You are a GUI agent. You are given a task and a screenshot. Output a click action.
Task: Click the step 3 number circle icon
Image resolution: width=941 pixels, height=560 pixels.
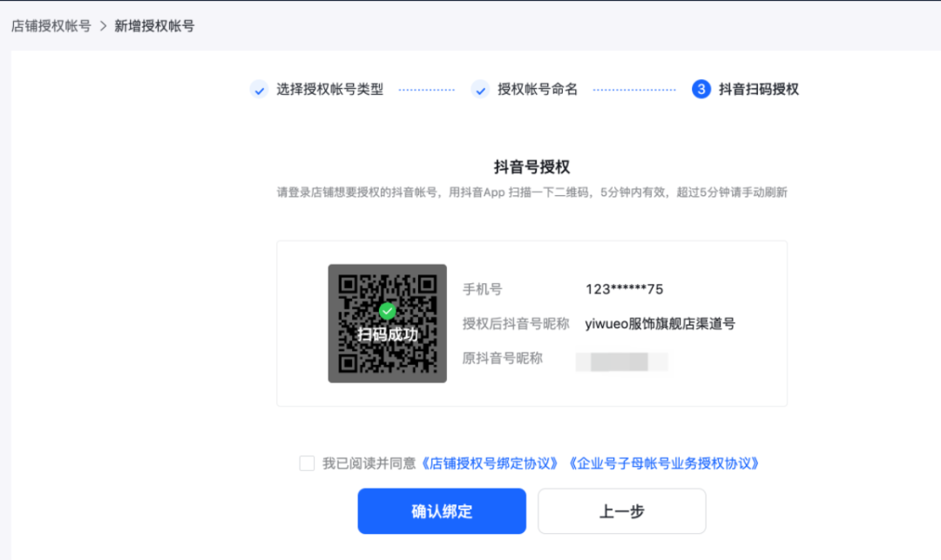click(x=701, y=90)
